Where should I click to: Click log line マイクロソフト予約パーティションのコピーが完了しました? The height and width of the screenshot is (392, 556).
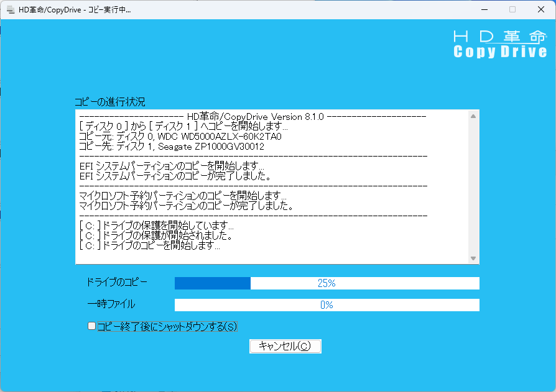pos(186,206)
